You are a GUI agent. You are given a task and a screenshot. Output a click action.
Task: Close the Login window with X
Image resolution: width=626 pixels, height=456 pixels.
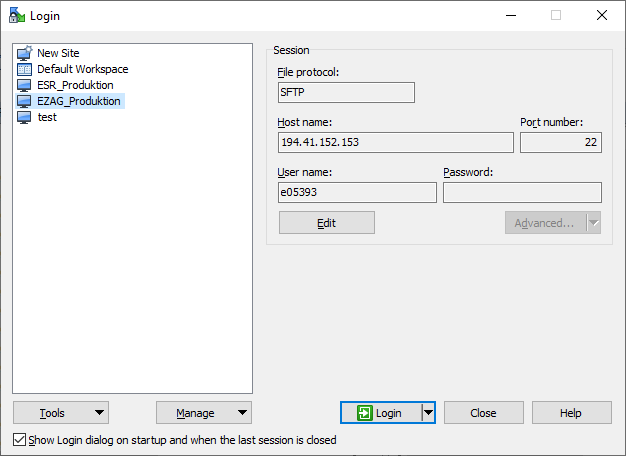(x=602, y=16)
